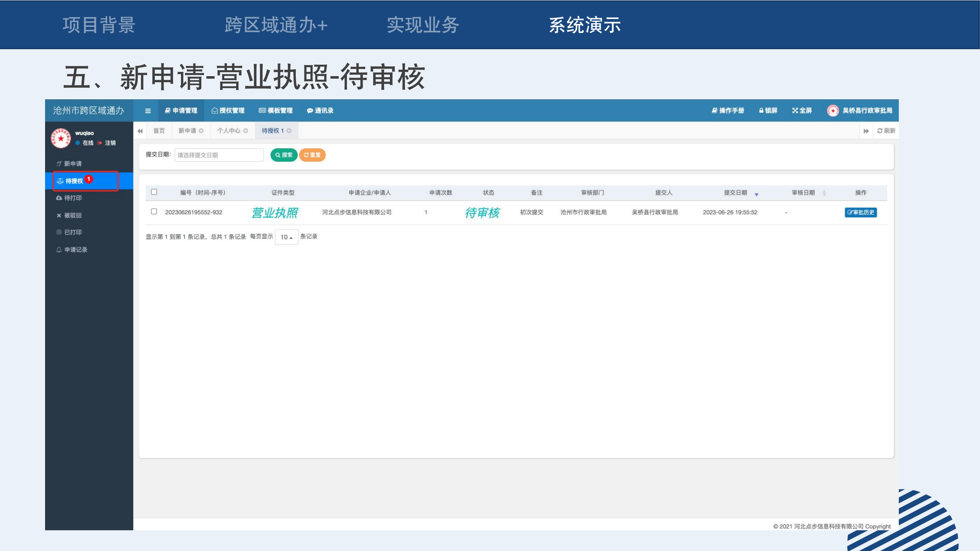Click the 刷新 refresh icon
The image size is (980, 551).
click(x=879, y=131)
